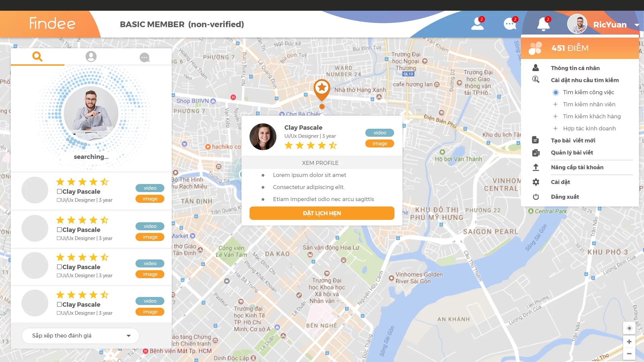Click the map zoom in plus button
Screen dimensions: 644x362
pyautogui.click(x=629, y=342)
